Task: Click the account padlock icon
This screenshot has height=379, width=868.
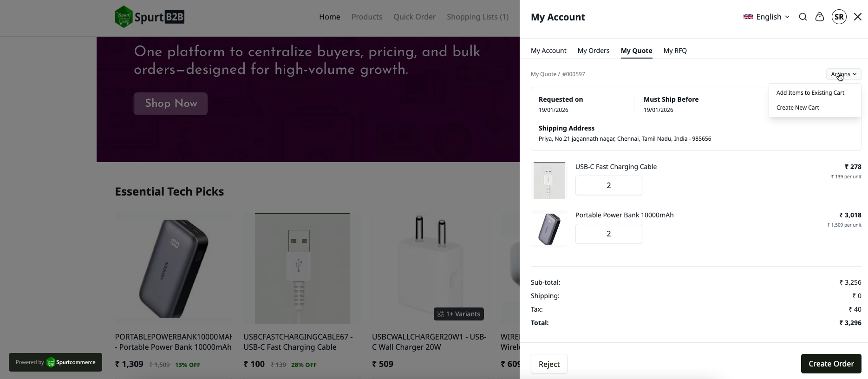Action: pyautogui.click(x=820, y=17)
